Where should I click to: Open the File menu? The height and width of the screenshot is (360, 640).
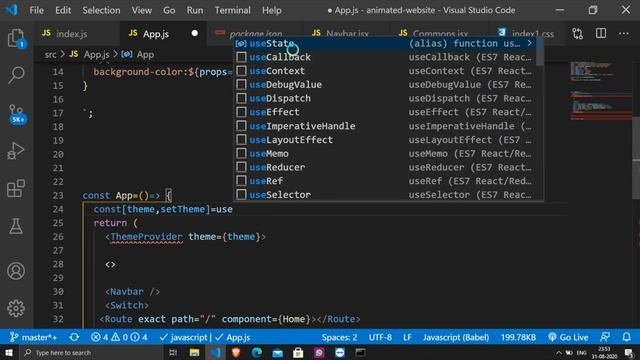tap(36, 10)
